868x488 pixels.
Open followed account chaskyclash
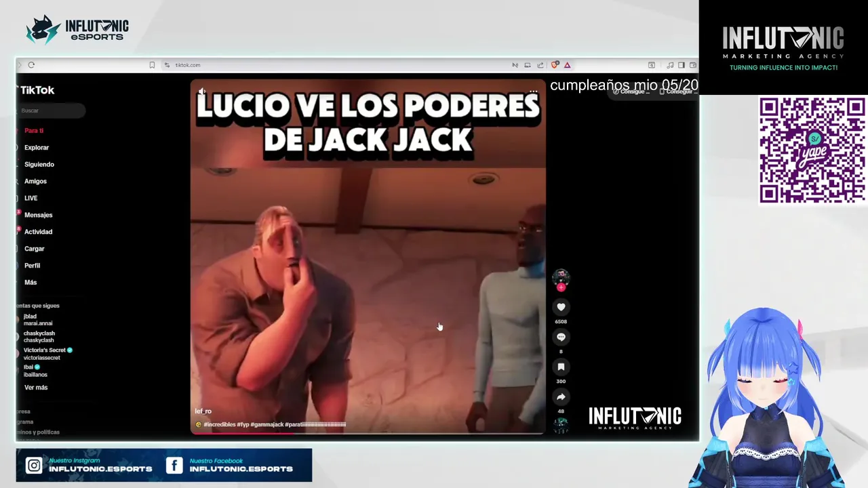coord(39,337)
